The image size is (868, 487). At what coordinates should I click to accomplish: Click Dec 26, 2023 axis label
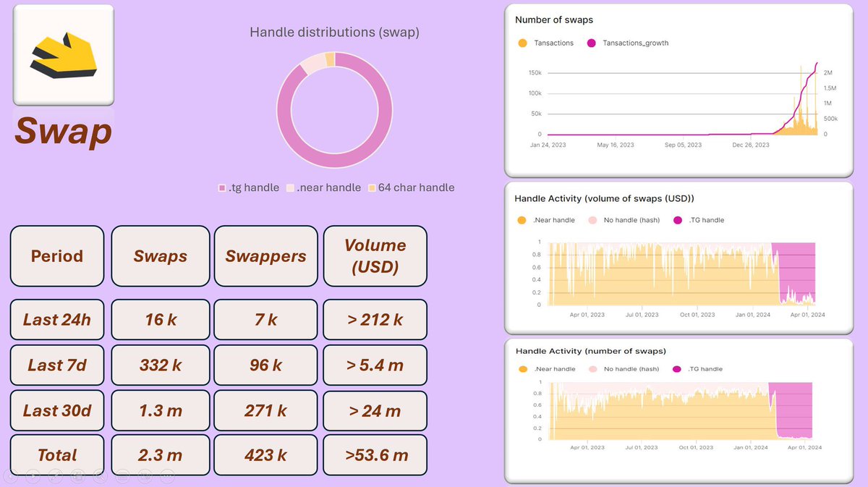tap(751, 145)
